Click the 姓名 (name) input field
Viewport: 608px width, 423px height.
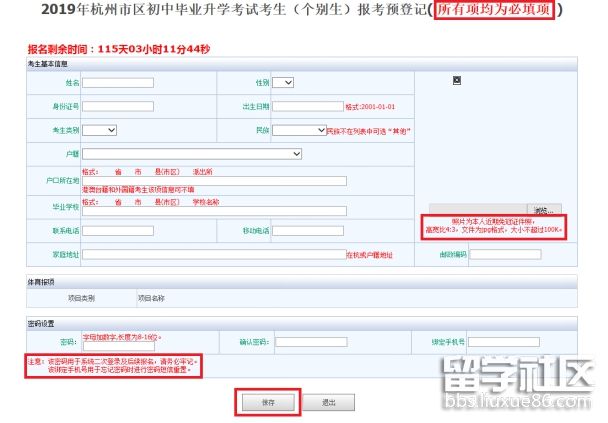tap(117, 82)
